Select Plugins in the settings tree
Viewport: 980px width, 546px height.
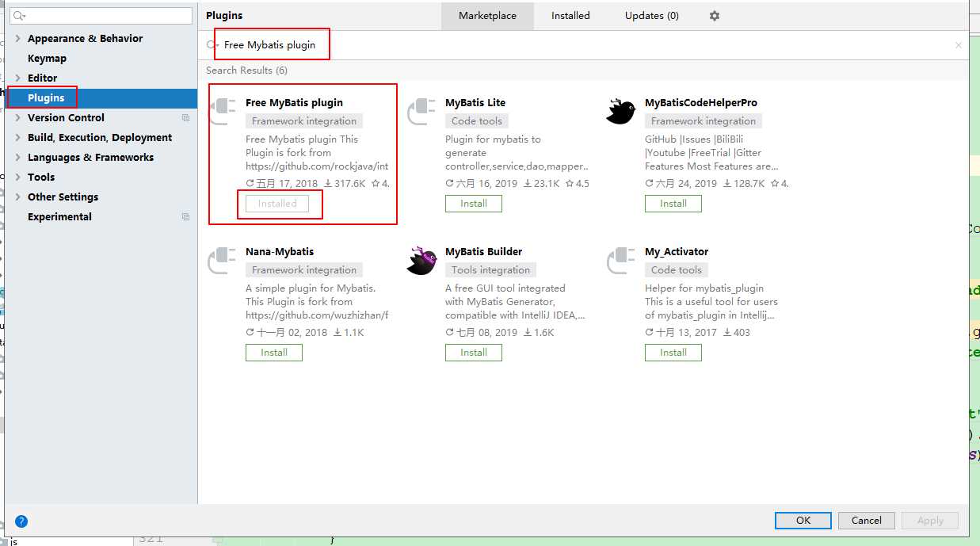click(46, 98)
